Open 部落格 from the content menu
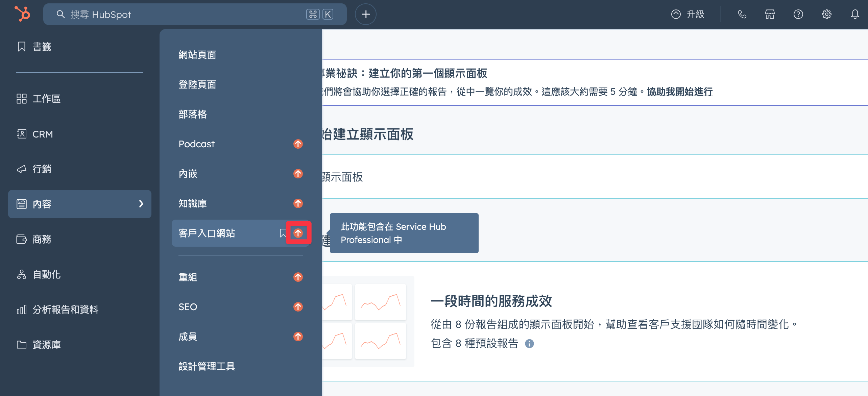 pyautogui.click(x=193, y=114)
